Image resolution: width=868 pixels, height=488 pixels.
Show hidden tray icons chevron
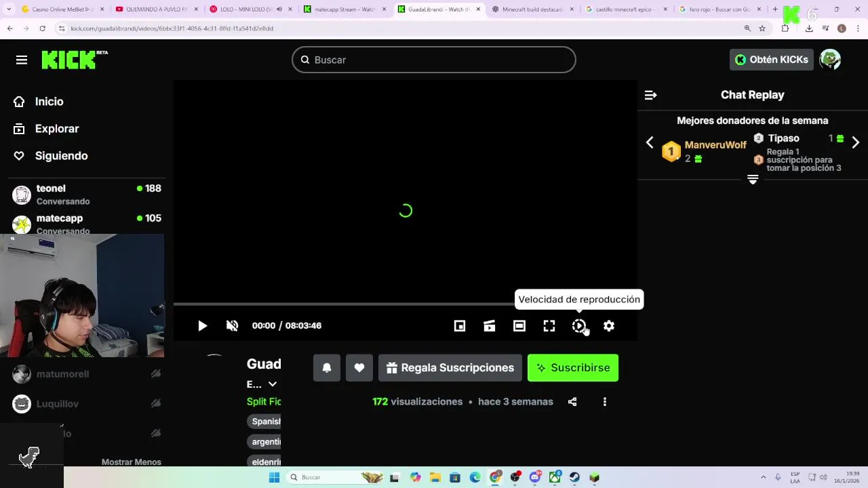(x=764, y=477)
